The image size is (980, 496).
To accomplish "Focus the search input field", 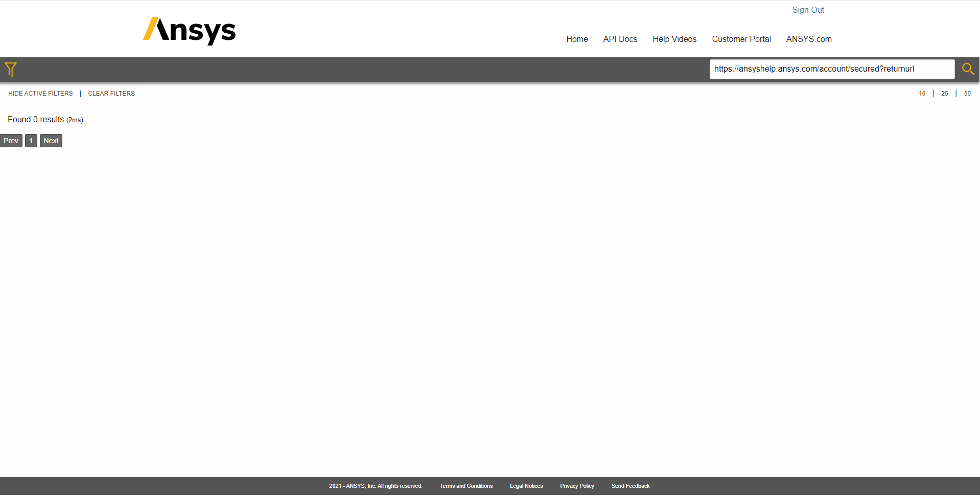I will coord(832,69).
